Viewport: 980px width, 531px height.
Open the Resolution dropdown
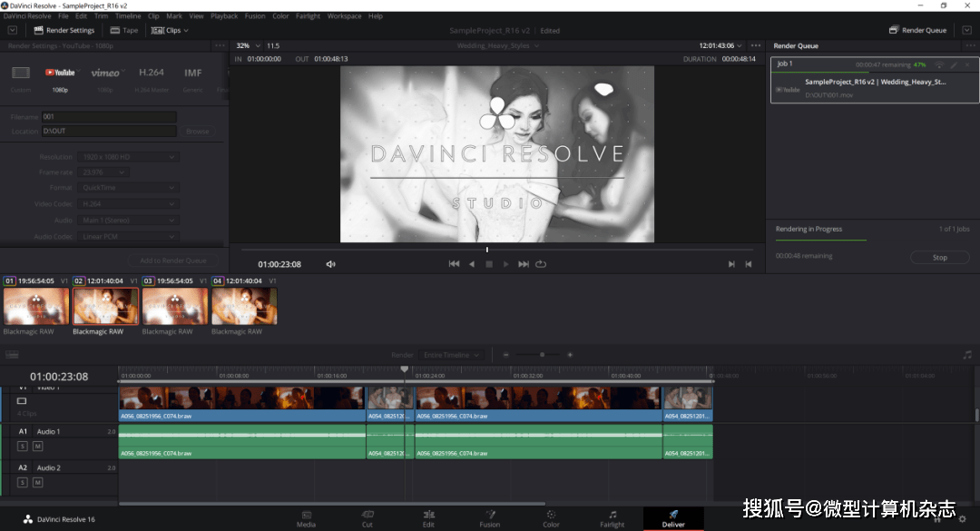(128, 157)
